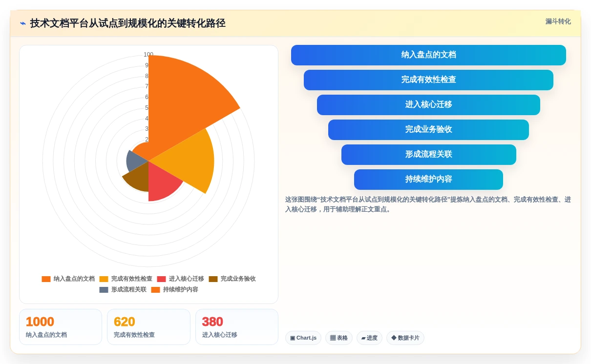This screenshot has width=591, height=364.
Task: Click the 数据卡片 tag chip
Action: (x=405, y=338)
